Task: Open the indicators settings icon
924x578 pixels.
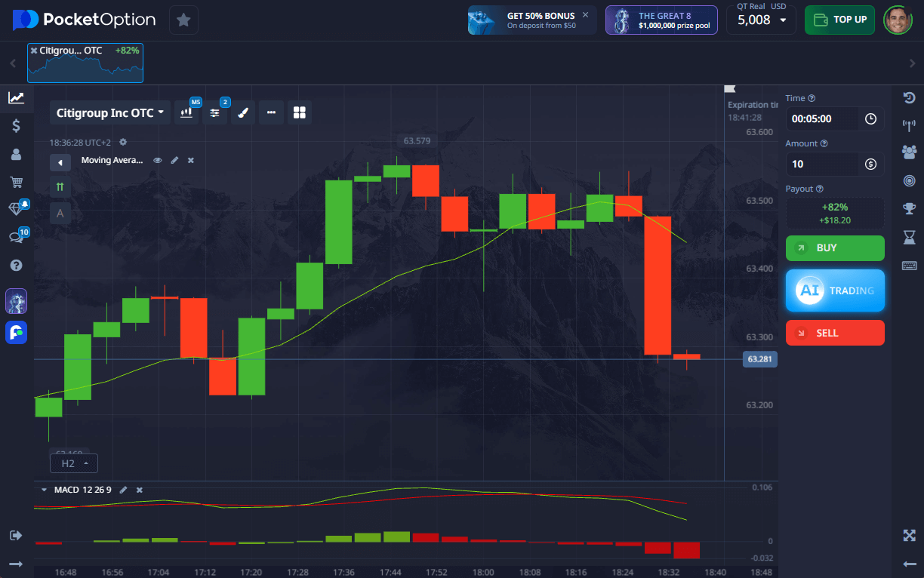Action: (215, 112)
